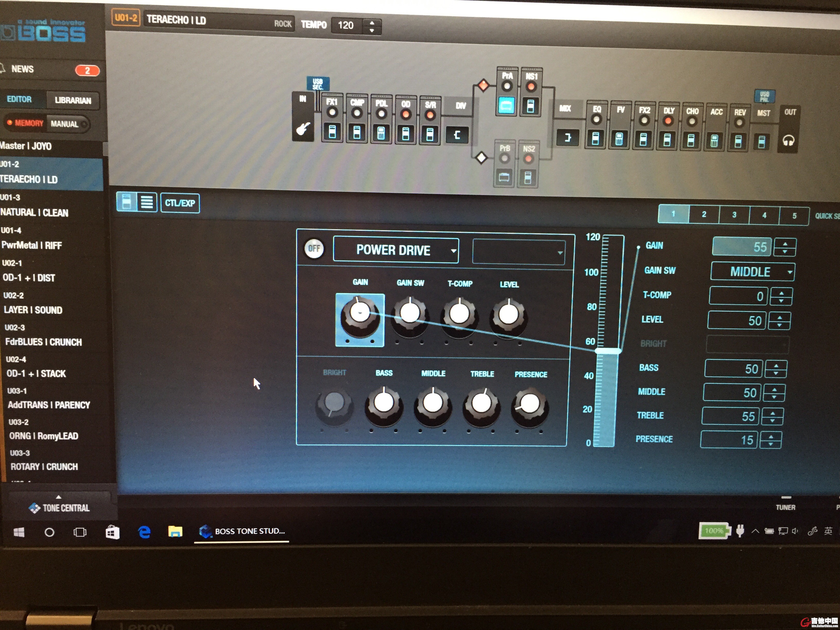Select the NS2 noise suppressor pedal icon
The image size is (840, 630).
point(528,177)
